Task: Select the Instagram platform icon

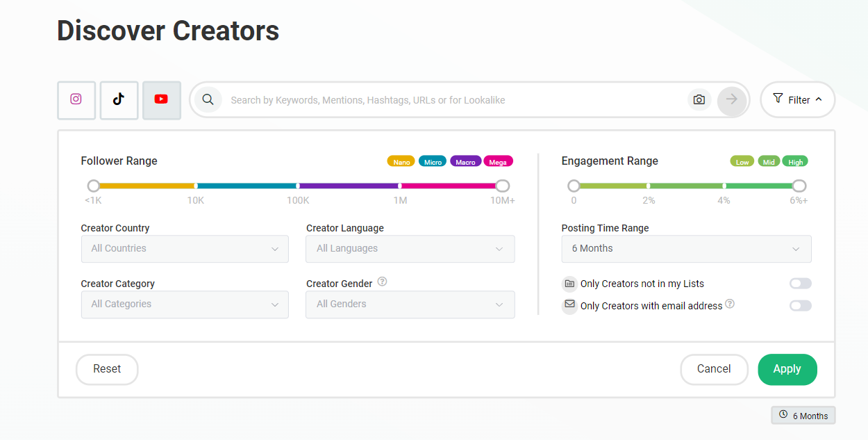Action: (x=76, y=99)
